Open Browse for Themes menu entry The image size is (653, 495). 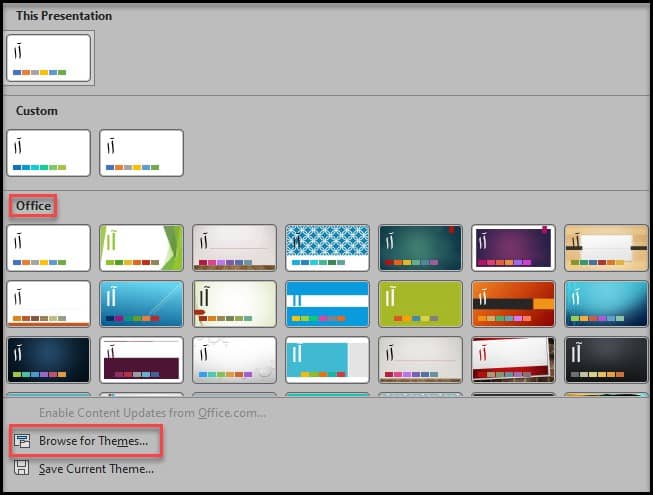coord(93,440)
